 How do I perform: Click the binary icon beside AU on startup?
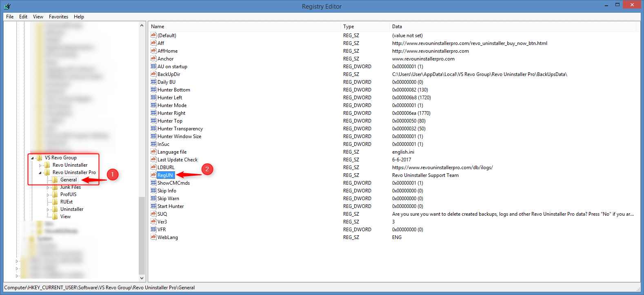click(x=153, y=66)
